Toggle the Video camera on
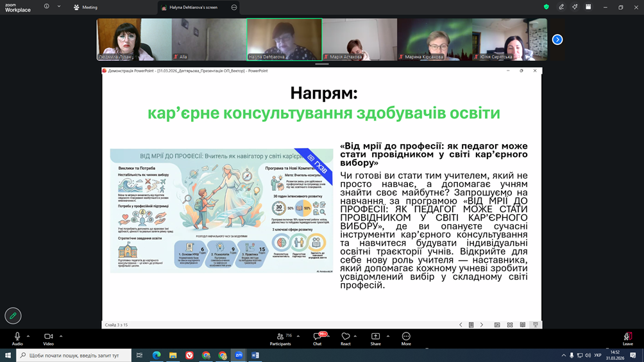 [x=48, y=336]
